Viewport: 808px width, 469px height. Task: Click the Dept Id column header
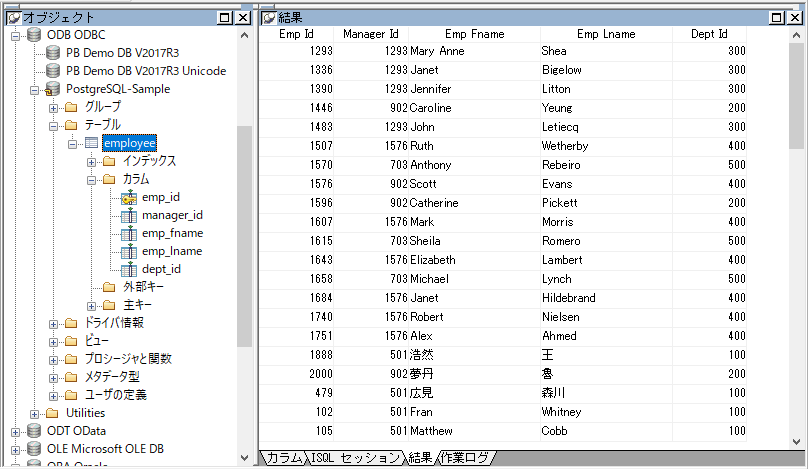708,34
